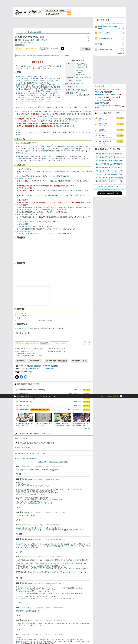The height and width of the screenshot is (644, 138).
Task: Jump to 概要 in the section nav
Action: pos(18,55)
